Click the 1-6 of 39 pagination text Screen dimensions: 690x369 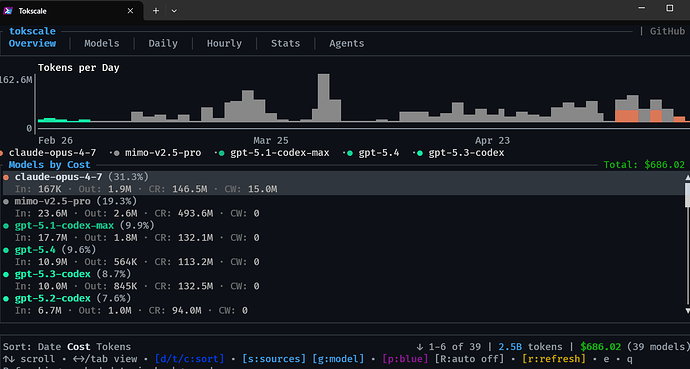pyautogui.click(x=455, y=347)
